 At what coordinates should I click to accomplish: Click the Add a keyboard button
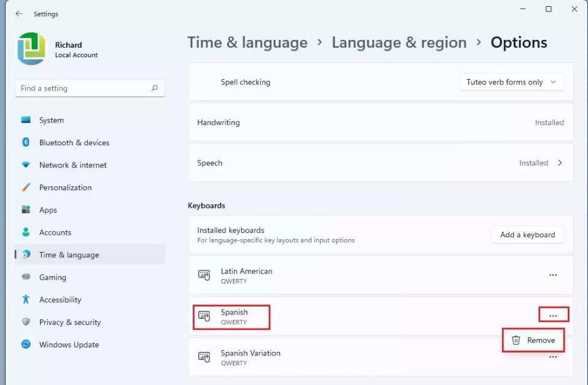pyautogui.click(x=527, y=234)
